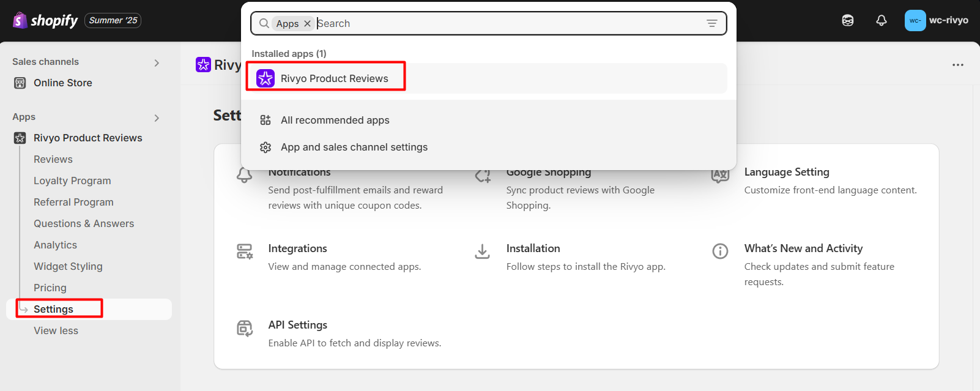This screenshot has height=391, width=980.
Task: Click the All recommended apps grid icon
Action: [x=265, y=120]
